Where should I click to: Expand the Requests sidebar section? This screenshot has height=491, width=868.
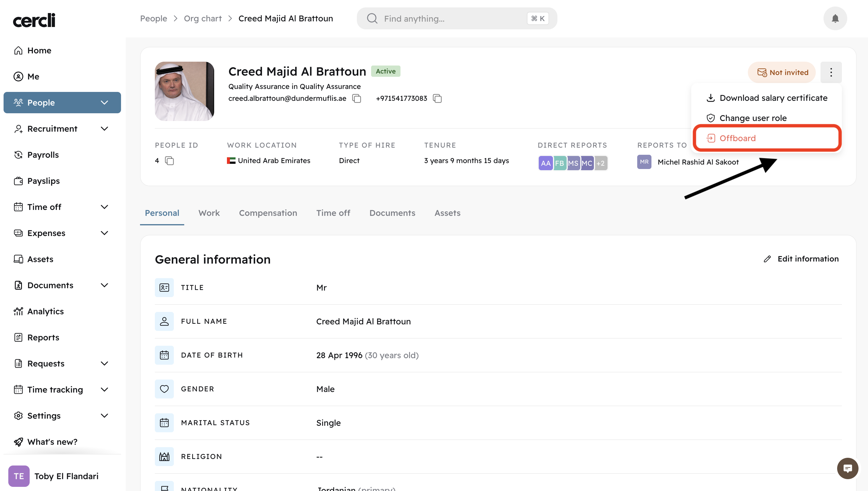click(x=105, y=363)
